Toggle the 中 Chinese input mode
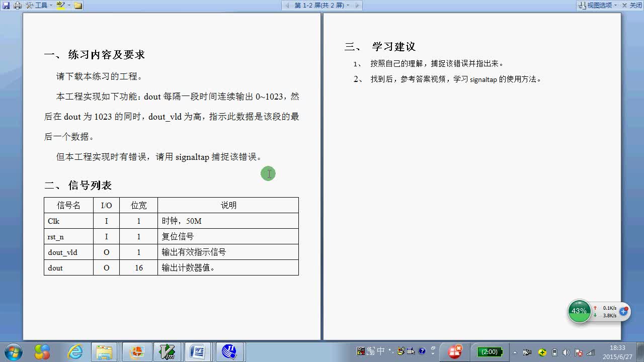The width and height of the screenshot is (644, 362). [381, 351]
